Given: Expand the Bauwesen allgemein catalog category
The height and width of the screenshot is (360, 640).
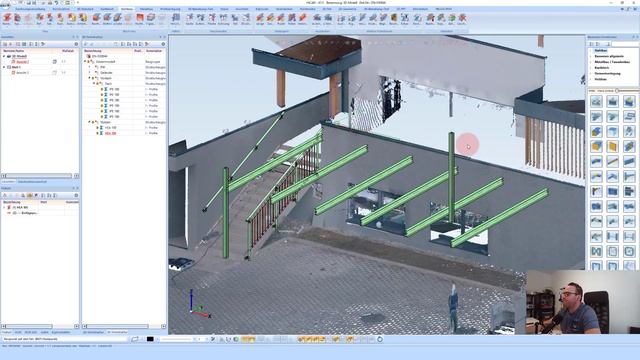Looking at the screenshot, I should tap(591, 56).
